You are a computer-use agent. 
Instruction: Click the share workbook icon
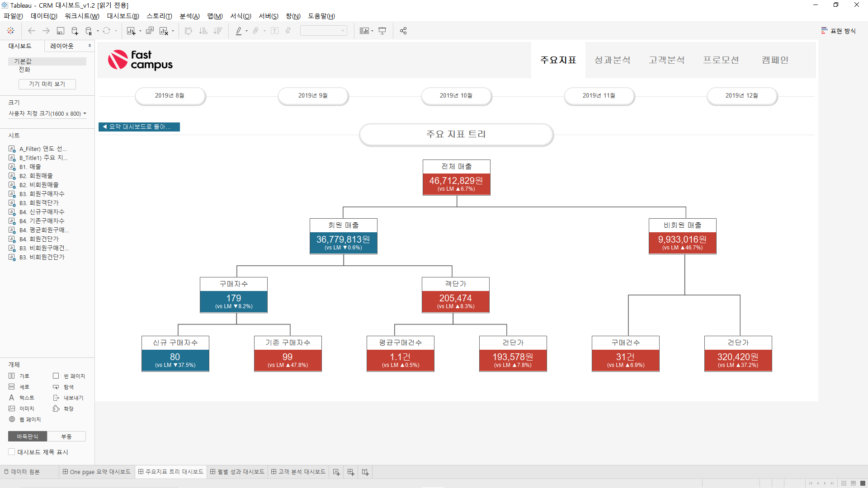(x=403, y=31)
